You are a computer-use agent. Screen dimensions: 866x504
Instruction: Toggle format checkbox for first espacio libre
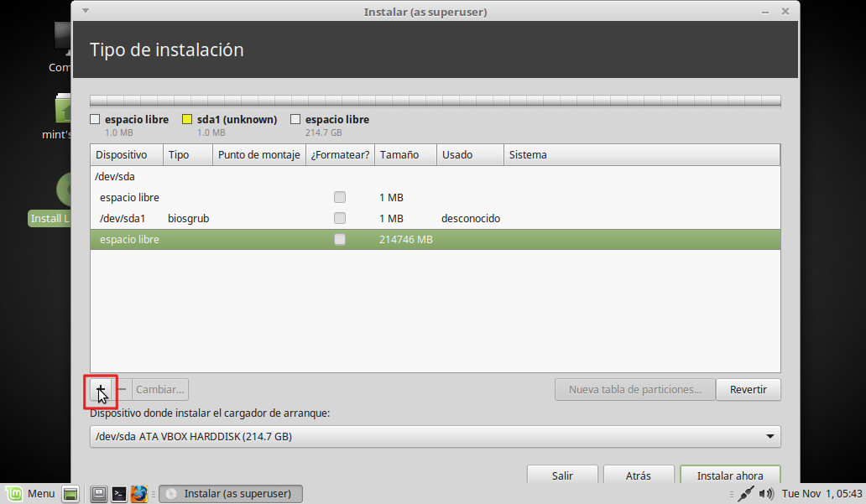[340, 197]
